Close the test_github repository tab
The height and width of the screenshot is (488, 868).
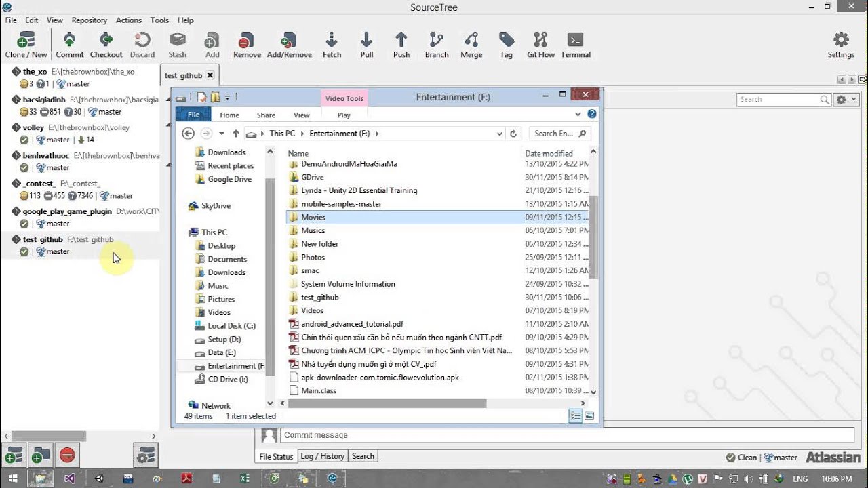210,75
